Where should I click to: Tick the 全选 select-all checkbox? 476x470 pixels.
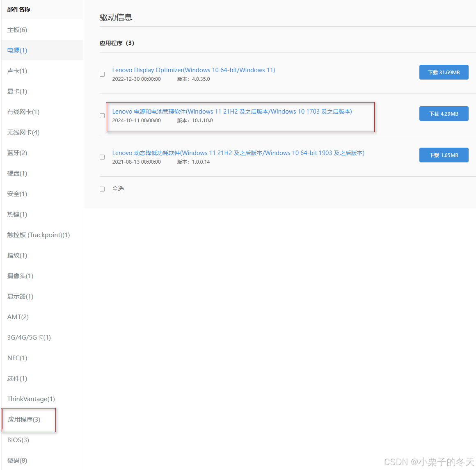102,189
